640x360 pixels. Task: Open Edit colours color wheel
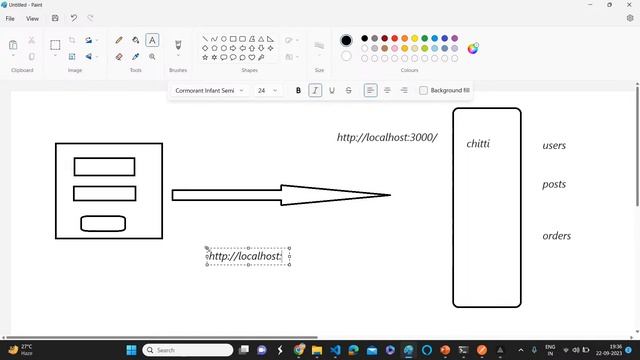473,48
